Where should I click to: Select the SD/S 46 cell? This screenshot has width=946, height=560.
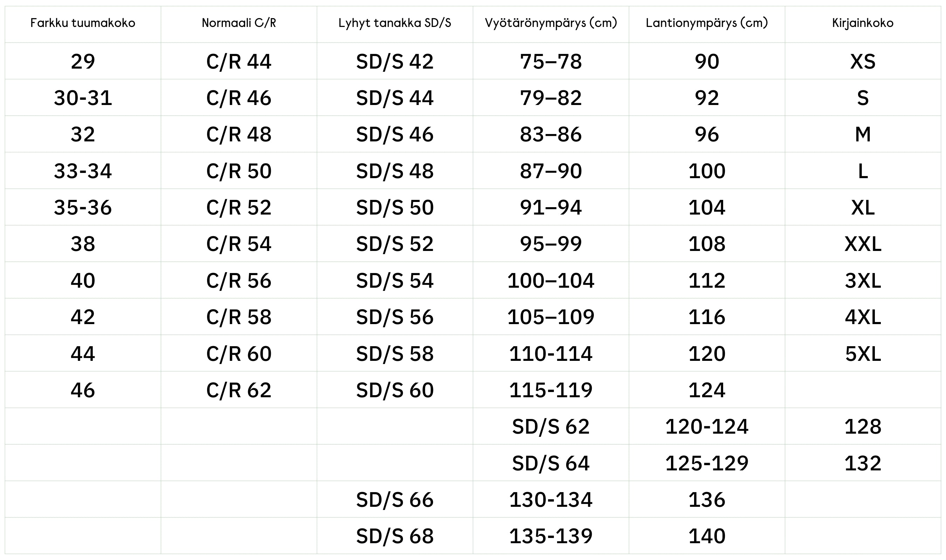(x=395, y=134)
